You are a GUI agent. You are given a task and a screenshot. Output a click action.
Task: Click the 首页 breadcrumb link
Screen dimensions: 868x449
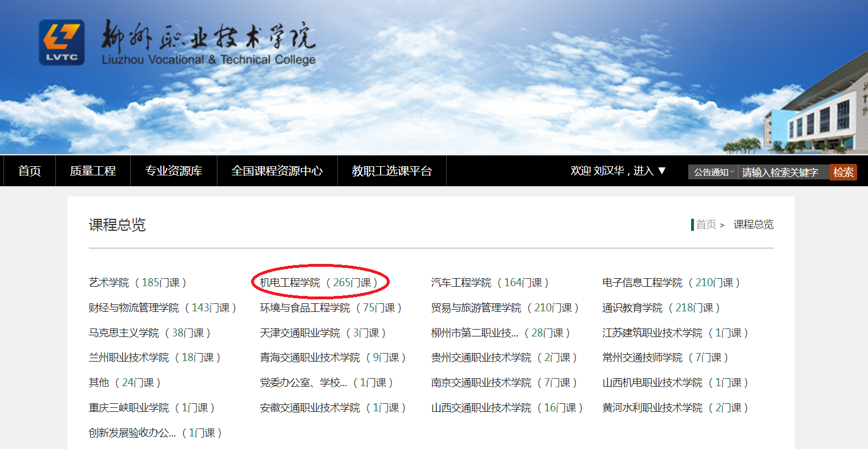pos(706,224)
